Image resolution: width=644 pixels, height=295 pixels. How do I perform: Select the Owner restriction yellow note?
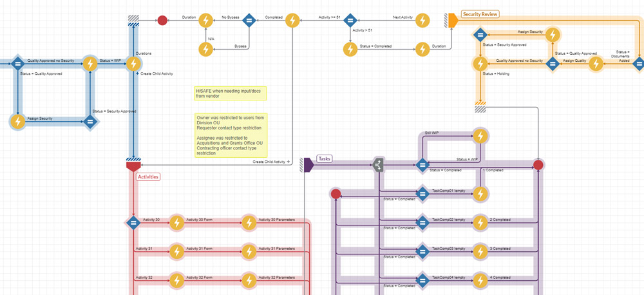[231, 135]
